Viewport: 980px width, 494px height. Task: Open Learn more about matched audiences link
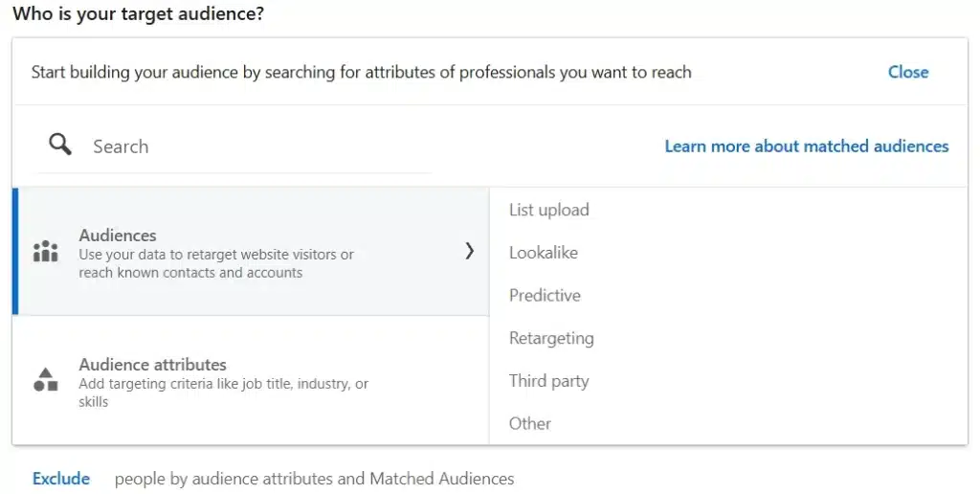pyautogui.click(x=806, y=146)
